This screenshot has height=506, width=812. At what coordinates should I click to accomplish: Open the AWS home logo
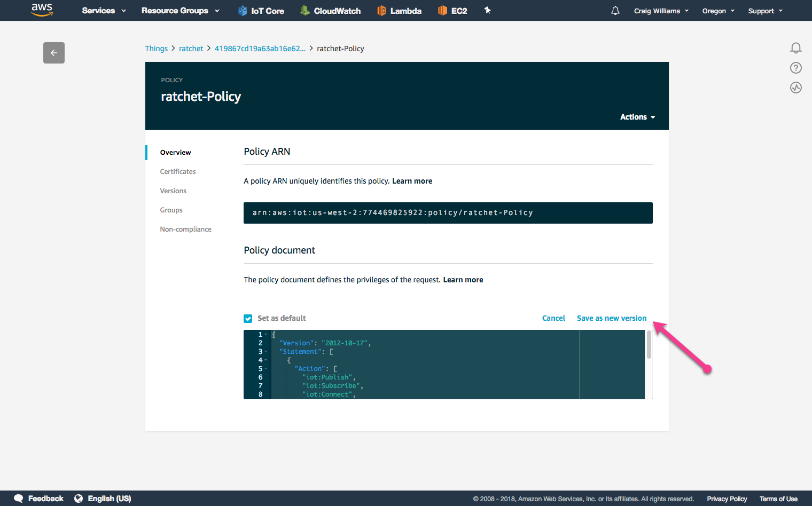[42, 10]
